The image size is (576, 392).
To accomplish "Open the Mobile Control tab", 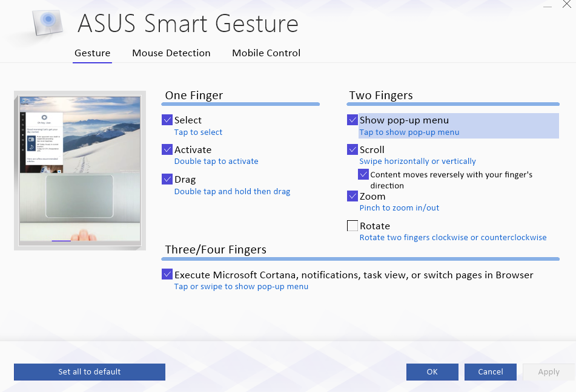I will tap(266, 53).
